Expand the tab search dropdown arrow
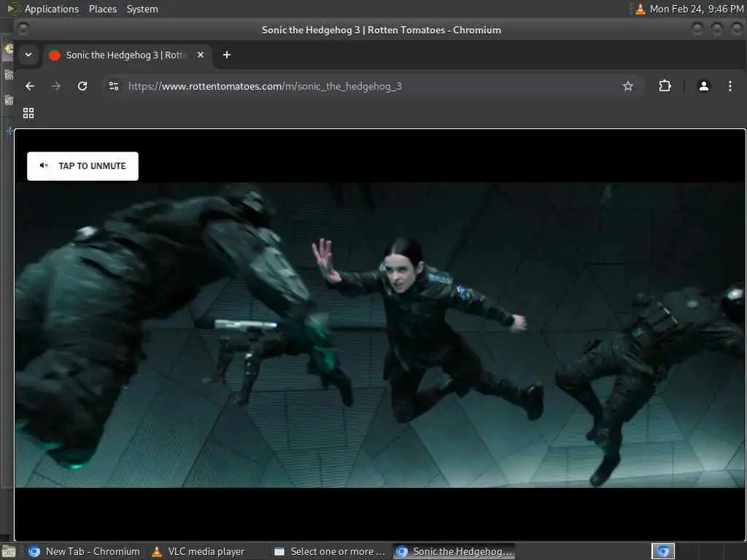747x560 pixels. click(x=28, y=55)
